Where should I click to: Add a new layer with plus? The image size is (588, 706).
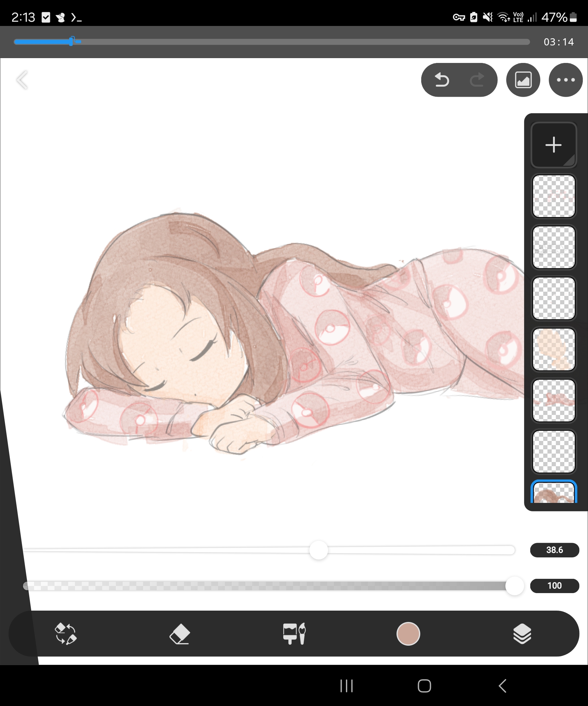click(x=553, y=145)
